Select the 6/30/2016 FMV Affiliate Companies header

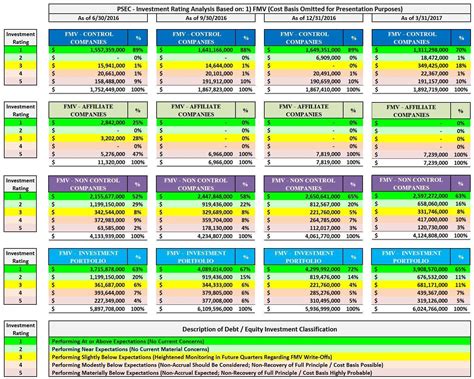tap(88, 110)
